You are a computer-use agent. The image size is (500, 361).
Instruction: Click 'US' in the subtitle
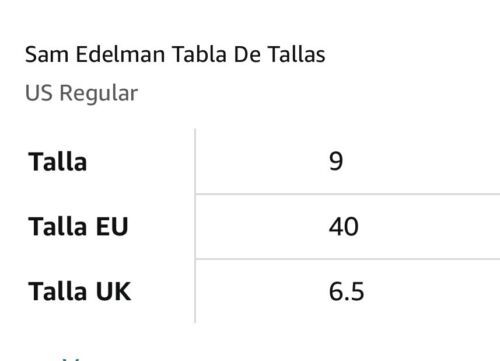click(39, 93)
